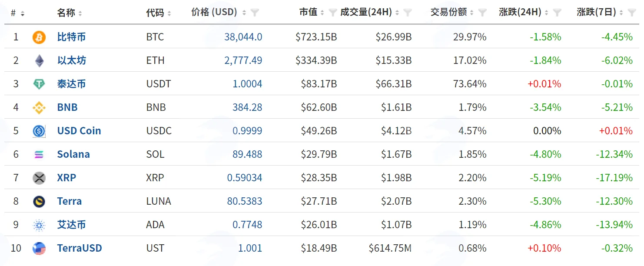
Task: Click Tether price 1.0004
Action: pyautogui.click(x=248, y=84)
